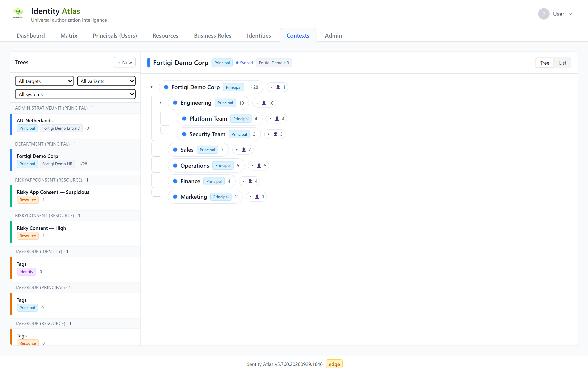Click the person icon beside Security Team
Image resolution: width=588 pixels, height=368 pixels.
tap(276, 134)
